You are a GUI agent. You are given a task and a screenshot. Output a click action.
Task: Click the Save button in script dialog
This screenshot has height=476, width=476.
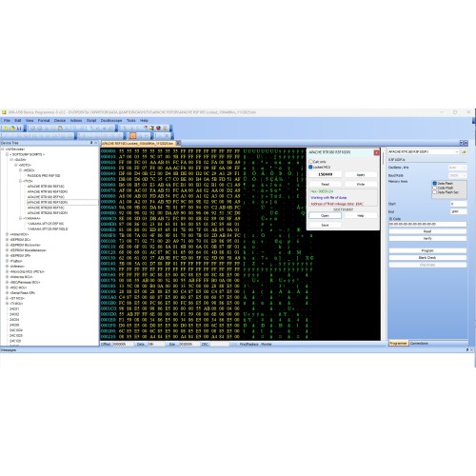click(326, 225)
